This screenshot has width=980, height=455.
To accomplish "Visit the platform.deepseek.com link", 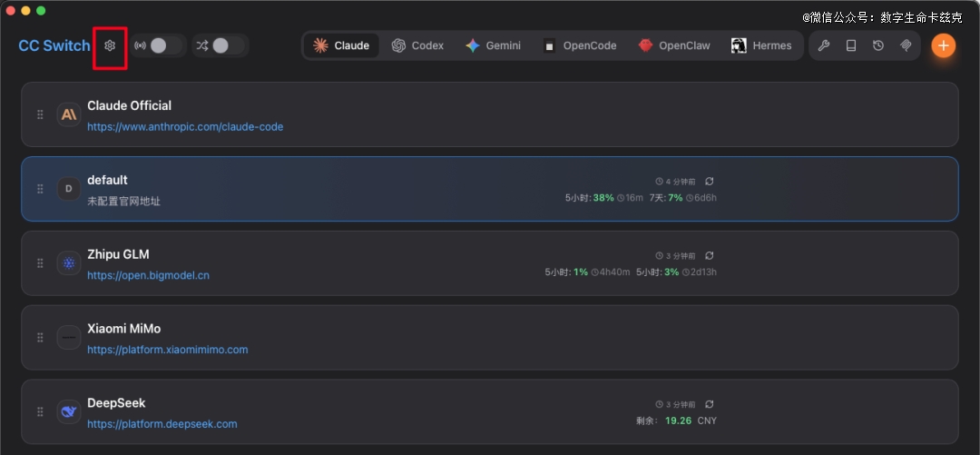I will [x=162, y=424].
